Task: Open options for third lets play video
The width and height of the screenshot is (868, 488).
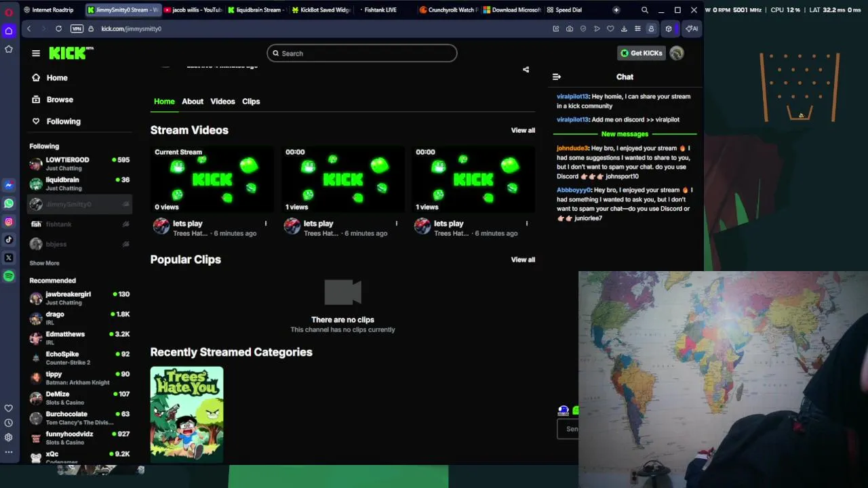Action: pos(526,224)
